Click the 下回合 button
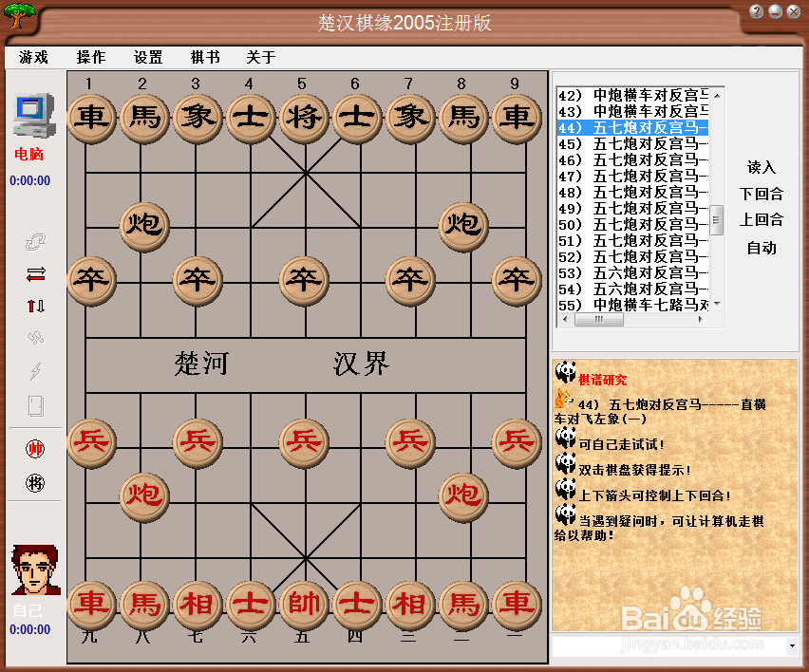 [762, 194]
